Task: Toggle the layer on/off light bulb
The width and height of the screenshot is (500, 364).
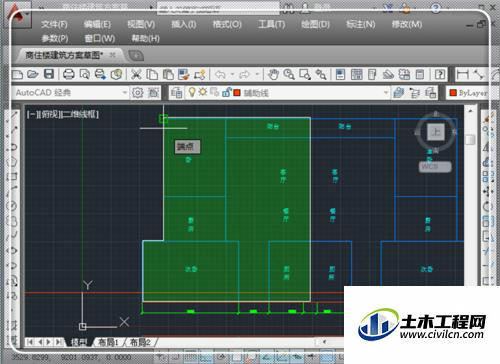Action: [192, 92]
